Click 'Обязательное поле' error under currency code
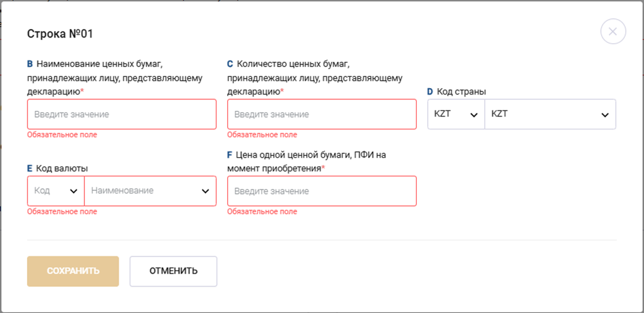This screenshot has width=644, height=313. 61,212
